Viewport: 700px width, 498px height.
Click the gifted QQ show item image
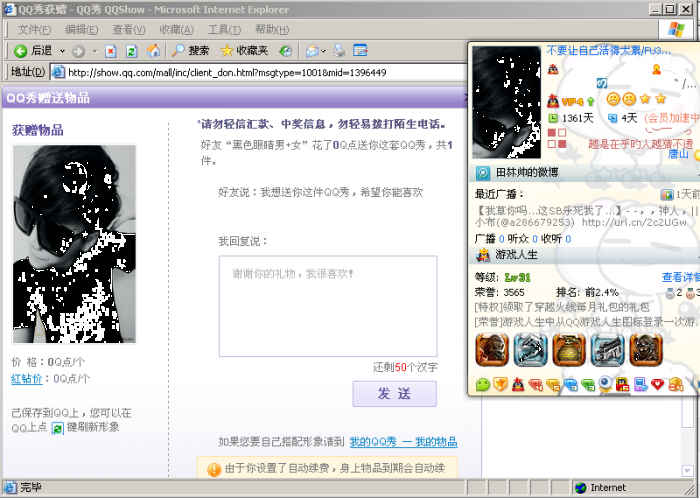[x=74, y=244]
